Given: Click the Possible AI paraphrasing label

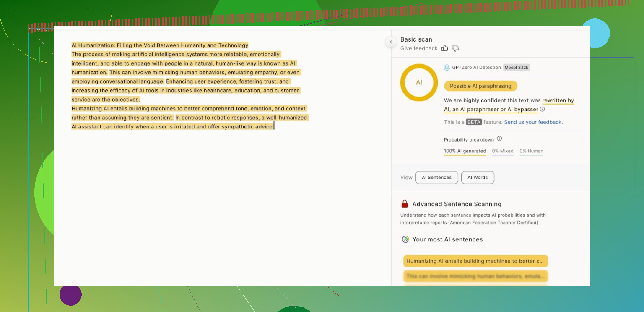Looking at the screenshot, I should [x=480, y=86].
